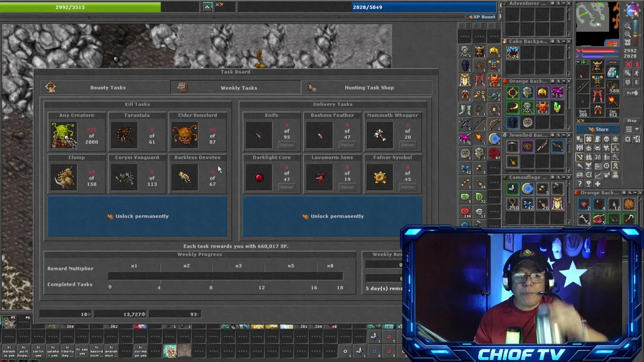Viewport: 644px width, 362px height.
Task: Click the Weekly Progress completed tasks bar
Action: [x=225, y=276]
